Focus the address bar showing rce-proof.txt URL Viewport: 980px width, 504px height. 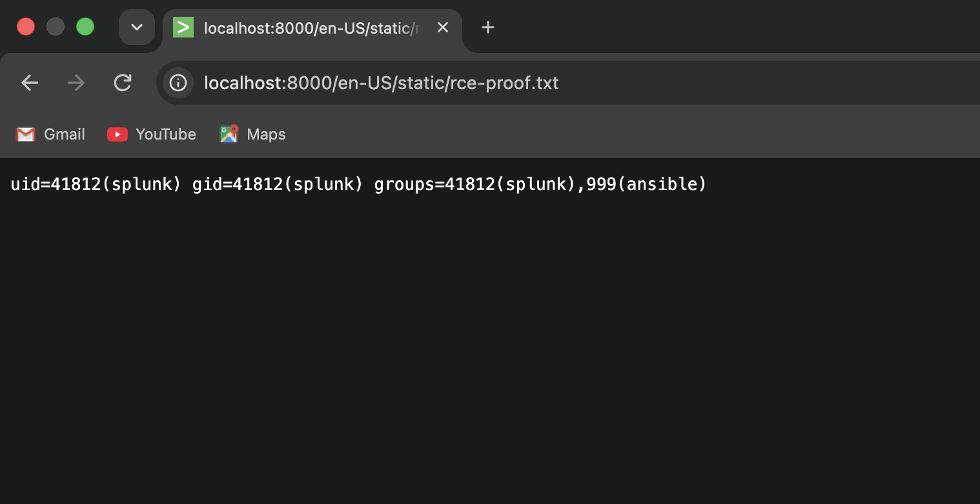click(x=568, y=83)
